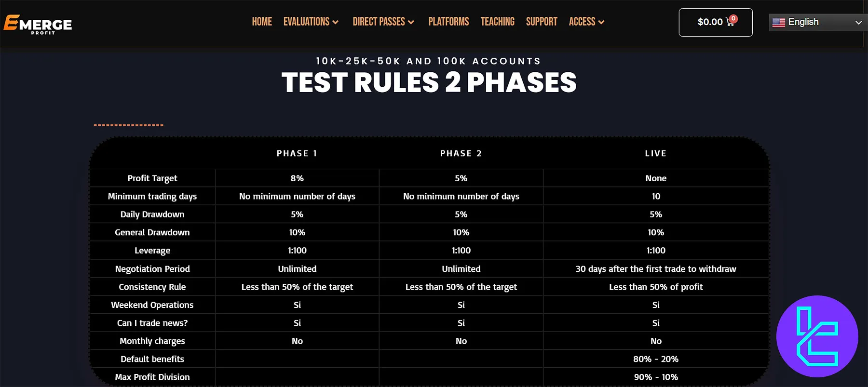The width and height of the screenshot is (868, 387).
Task: Open the English language selector
Action: 817,22
